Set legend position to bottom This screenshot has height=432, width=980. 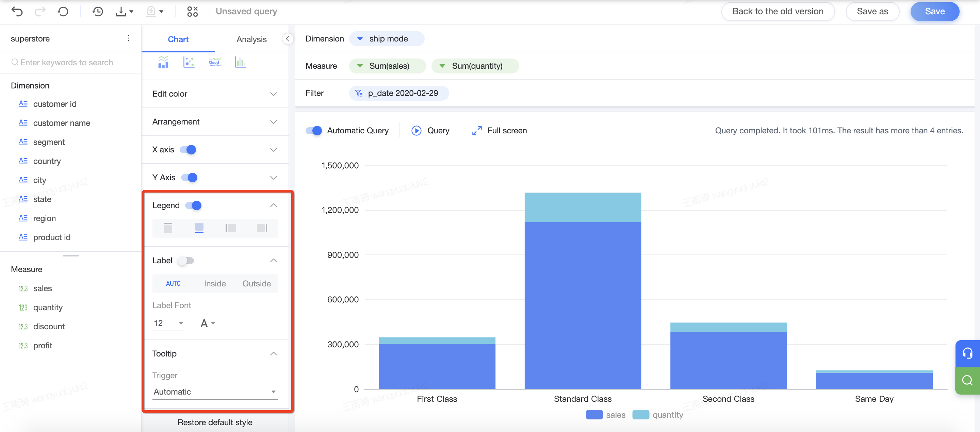[199, 228]
